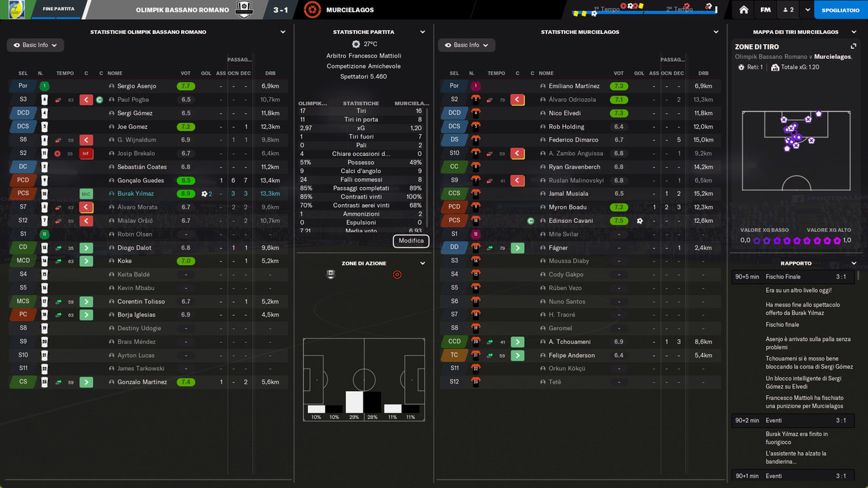Open Basic Info dropdown in the Olimpik table
This screenshot has height=488, width=868.
coord(35,45)
